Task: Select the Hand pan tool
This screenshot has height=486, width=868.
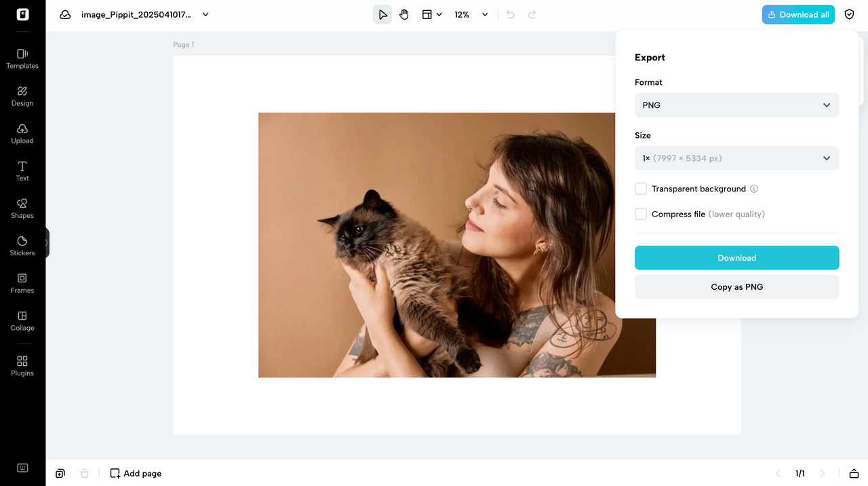Action: pyautogui.click(x=404, y=14)
